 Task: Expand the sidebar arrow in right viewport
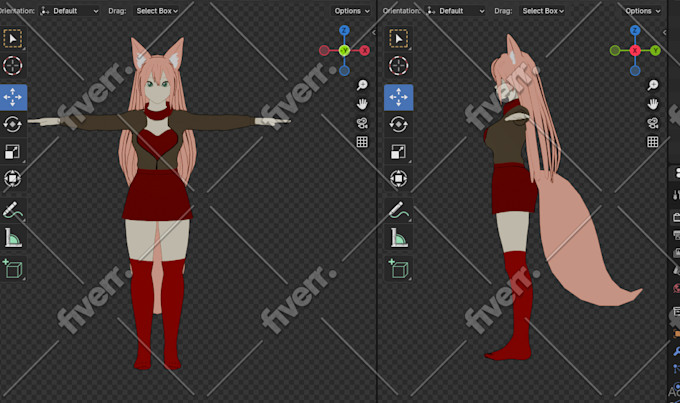point(664,33)
